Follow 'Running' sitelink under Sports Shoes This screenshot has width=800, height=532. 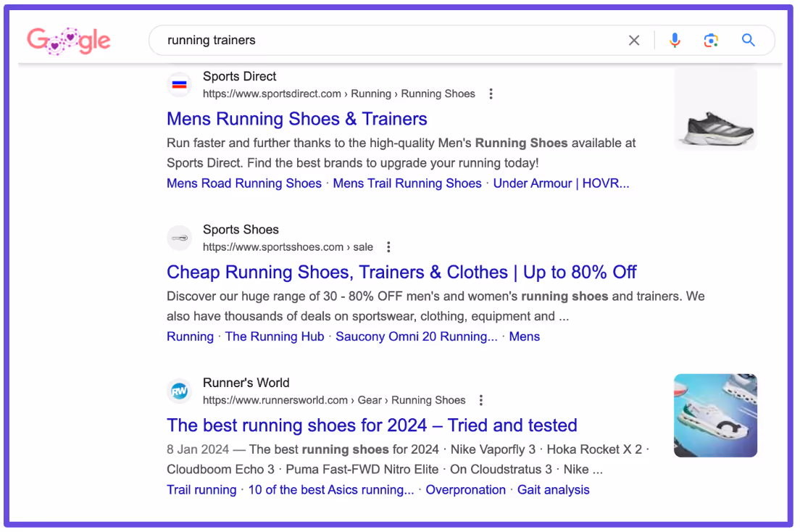(x=191, y=336)
